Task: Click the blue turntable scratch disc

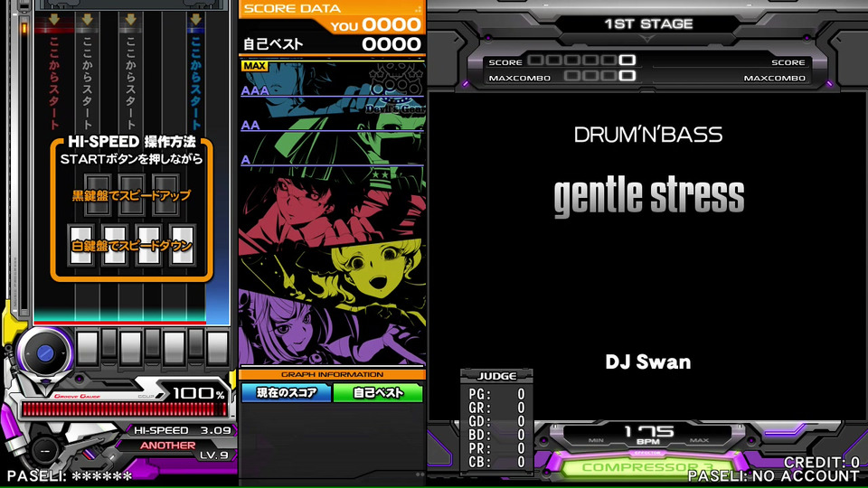Action: pyautogui.click(x=45, y=352)
